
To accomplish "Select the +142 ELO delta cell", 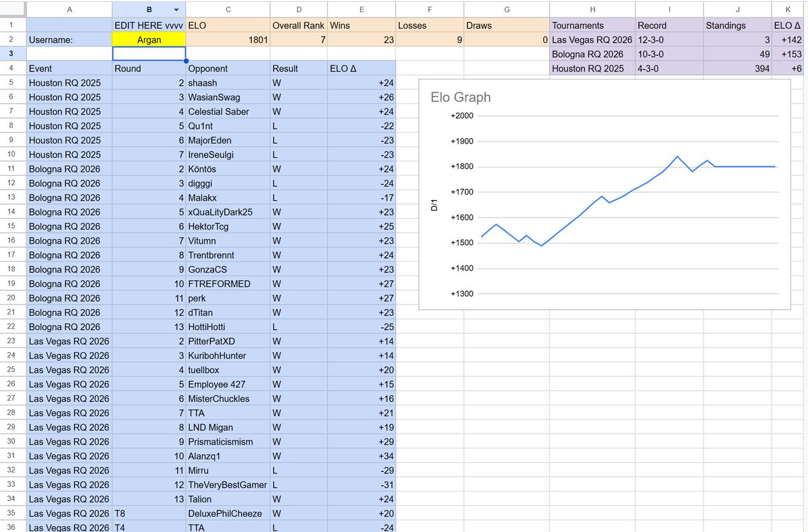I will (788, 39).
